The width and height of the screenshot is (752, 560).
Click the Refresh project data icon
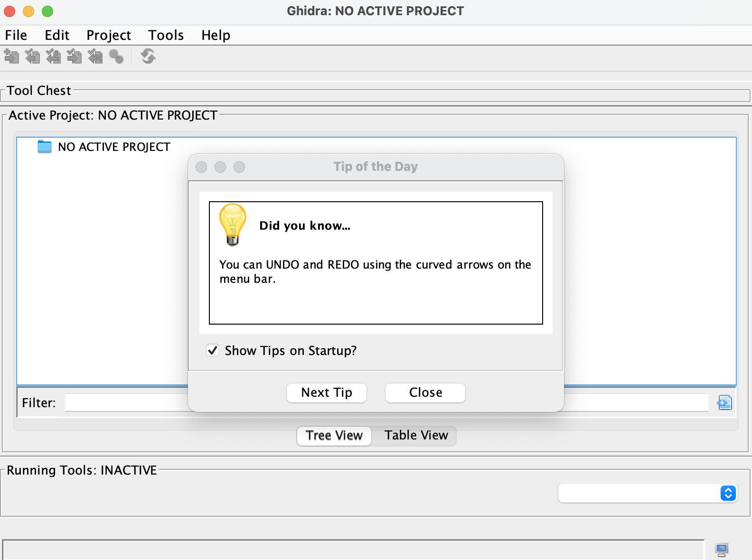[x=148, y=56]
